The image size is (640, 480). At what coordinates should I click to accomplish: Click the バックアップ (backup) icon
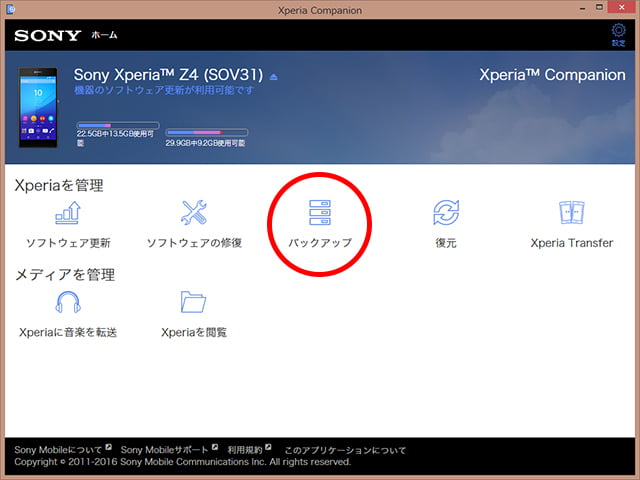320,213
